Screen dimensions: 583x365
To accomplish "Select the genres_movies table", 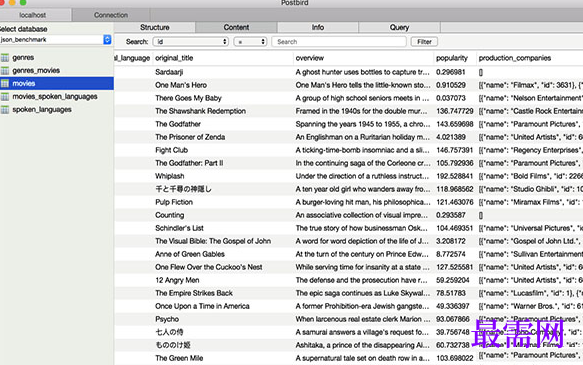I will [x=36, y=71].
